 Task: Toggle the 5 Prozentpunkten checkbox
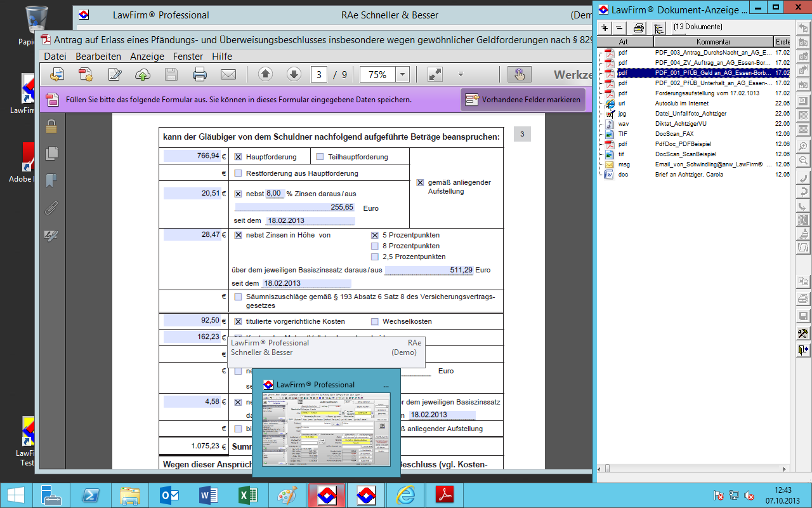pyautogui.click(x=375, y=235)
